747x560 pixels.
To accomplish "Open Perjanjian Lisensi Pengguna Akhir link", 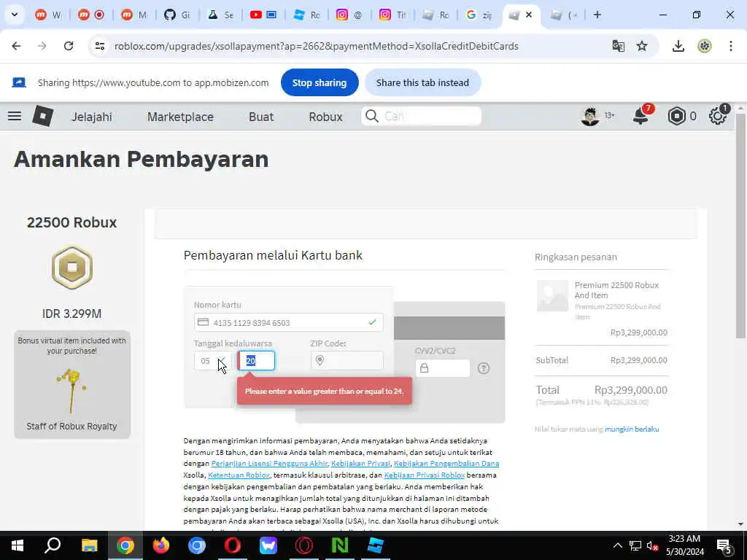I will tap(269, 463).
